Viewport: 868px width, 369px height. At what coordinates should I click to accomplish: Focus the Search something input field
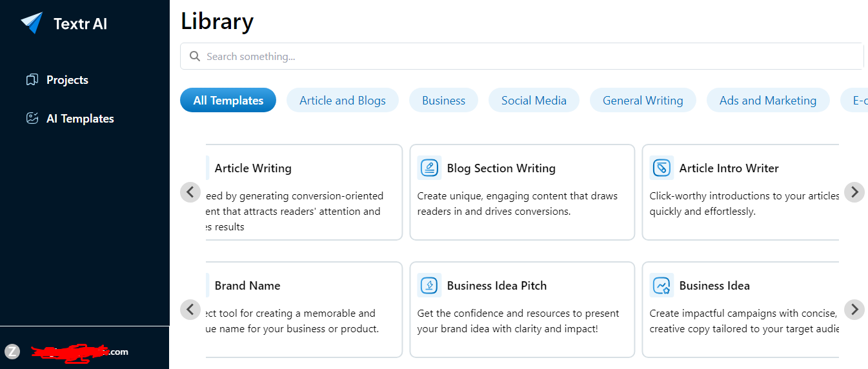coord(521,56)
